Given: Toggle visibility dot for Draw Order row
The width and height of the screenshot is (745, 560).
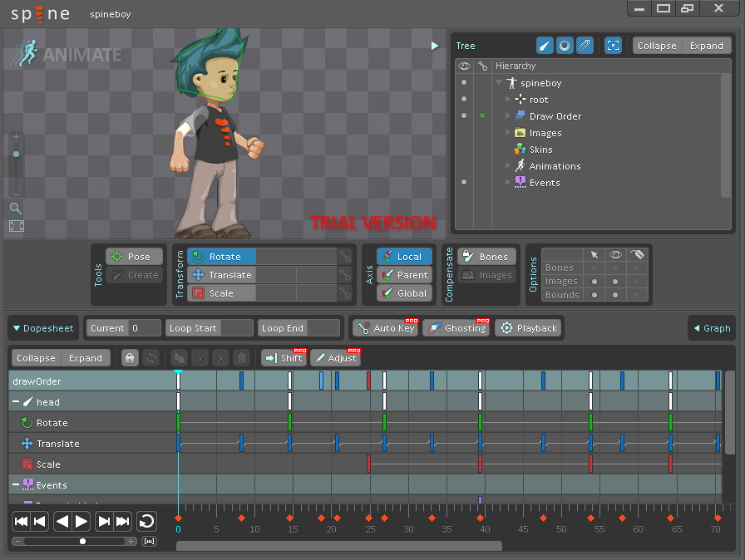Looking at the screenshot, I should pyautogui.click(x=464, y=115).
